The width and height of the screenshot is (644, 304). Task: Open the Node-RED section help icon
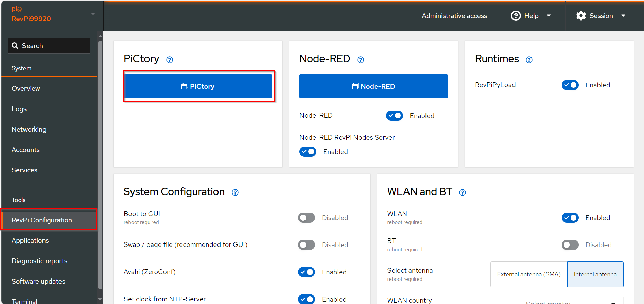(x=361, y=60)
